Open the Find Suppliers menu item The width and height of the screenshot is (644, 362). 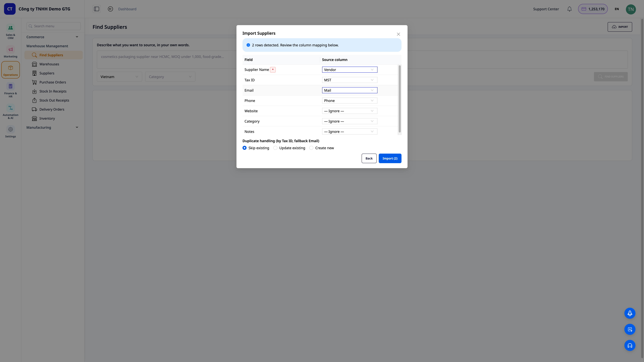[53, 55]
